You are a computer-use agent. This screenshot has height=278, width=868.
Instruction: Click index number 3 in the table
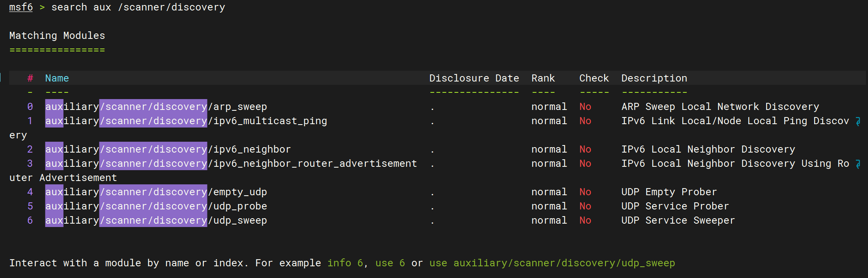pyautogui.click(x=30, y=163)
